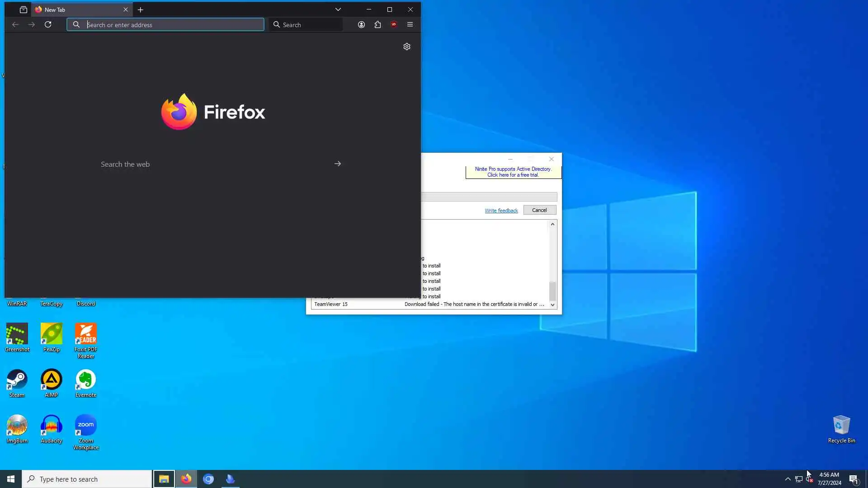Image resolution: width=868 pixels, height=488 pixels.
Task: Reload page in Firefox toolbar
Action: [48, 24]
